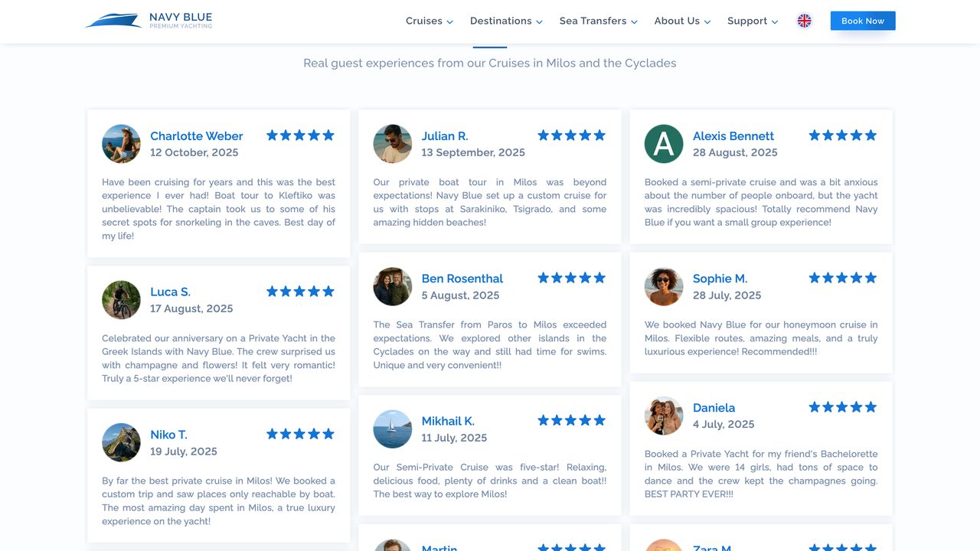980x551 pixels.
Task: Click the star rating on Daniela's review
Action: click(x=843, y=406)
